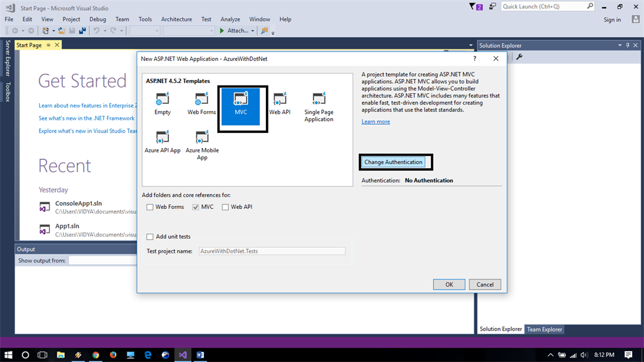Click the Attach debugger play button
The image size is (644, 362).
222,30
